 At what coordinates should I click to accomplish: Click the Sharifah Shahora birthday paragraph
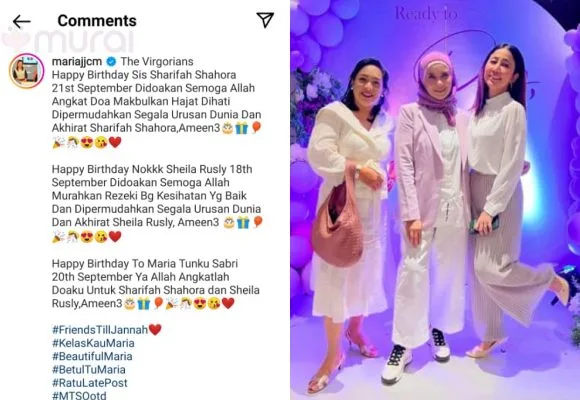pyautogui.click(x=157, y=108)
